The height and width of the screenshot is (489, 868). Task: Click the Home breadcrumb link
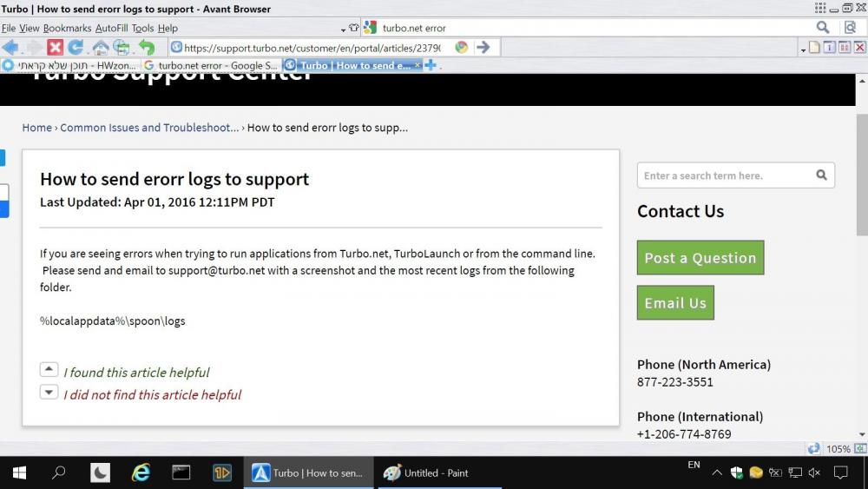click(37, 128)
